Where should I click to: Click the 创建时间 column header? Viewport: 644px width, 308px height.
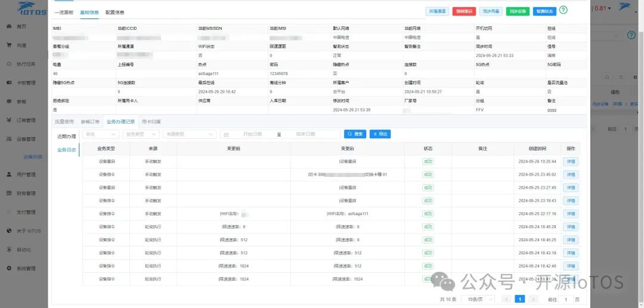(x=537, y=148)
